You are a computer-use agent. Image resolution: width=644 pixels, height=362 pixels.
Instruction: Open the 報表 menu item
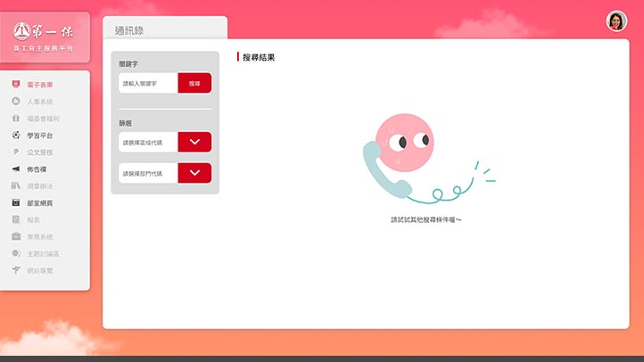(34, 220)
